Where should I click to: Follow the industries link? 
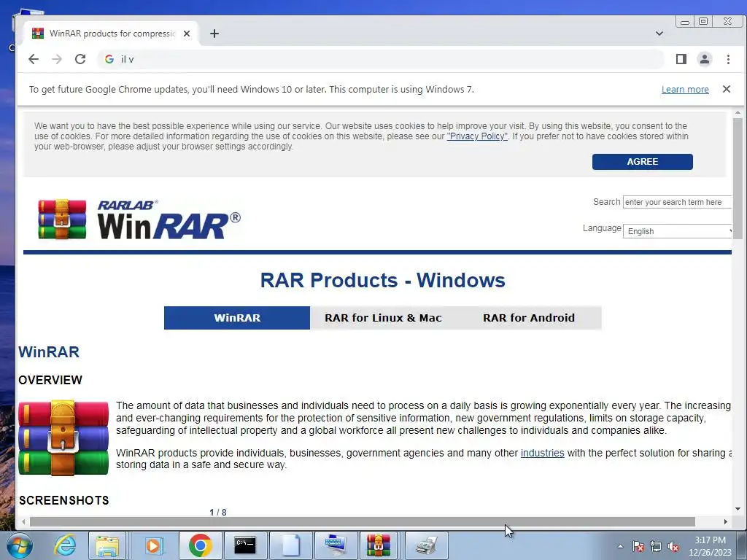[542, 453]
